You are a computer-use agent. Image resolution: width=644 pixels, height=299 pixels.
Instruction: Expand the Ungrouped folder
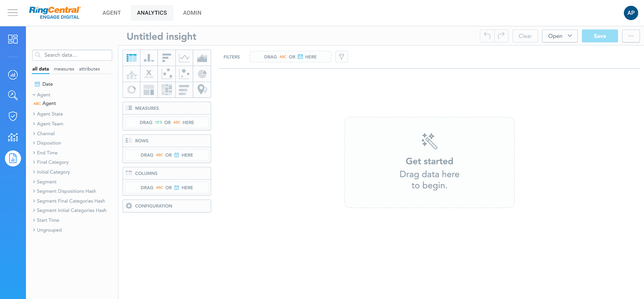pyautogui.click(x=47, y=230)
